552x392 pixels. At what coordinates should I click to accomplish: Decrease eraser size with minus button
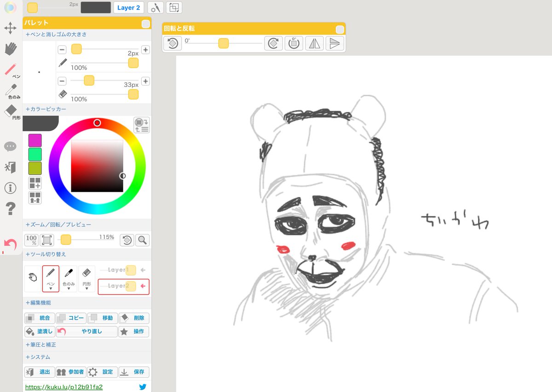pos(62,81)
